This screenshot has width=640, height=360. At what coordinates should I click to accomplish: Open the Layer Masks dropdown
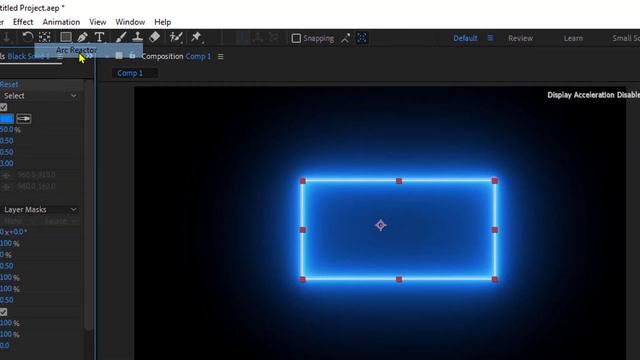(x=40, y=209)
